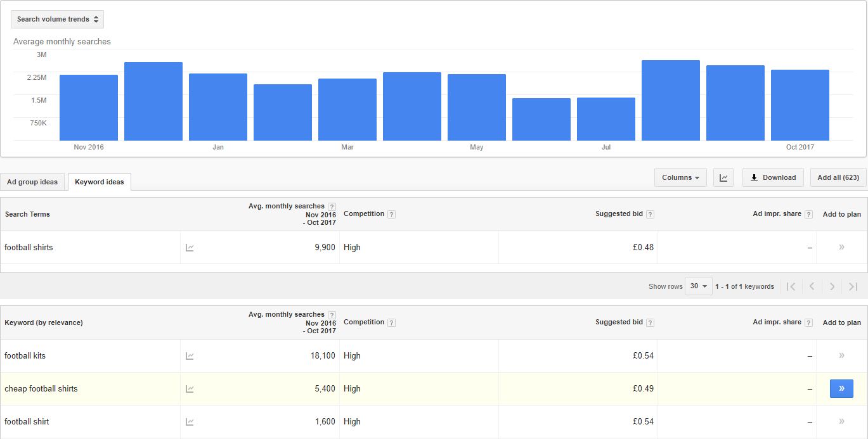The width and height of the screenshot is (868, 439).
Task: Click the tallest bar after July in chart
Action: pyautogui.click(x=670, y=100)
